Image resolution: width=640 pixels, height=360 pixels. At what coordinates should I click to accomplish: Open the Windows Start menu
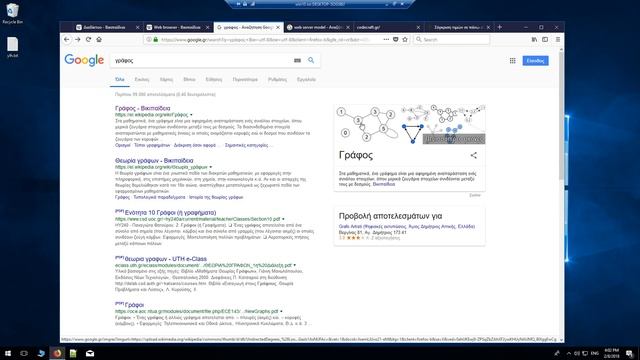pos(7,353)
